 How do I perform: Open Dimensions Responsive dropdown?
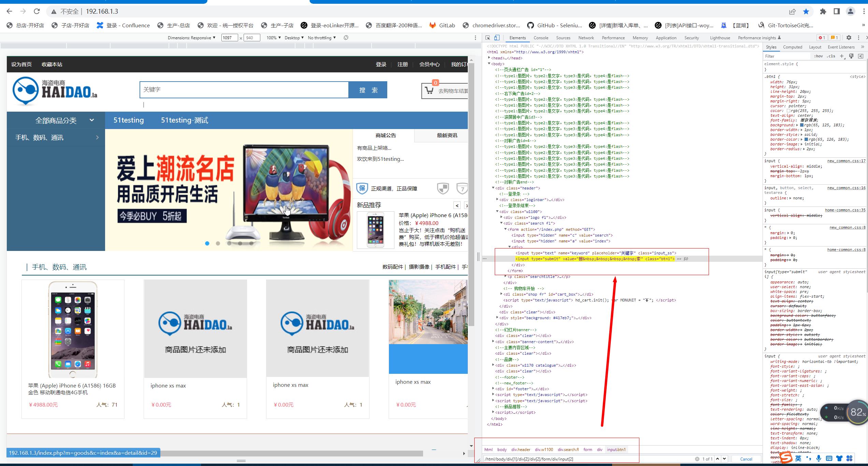pos(191,38)
